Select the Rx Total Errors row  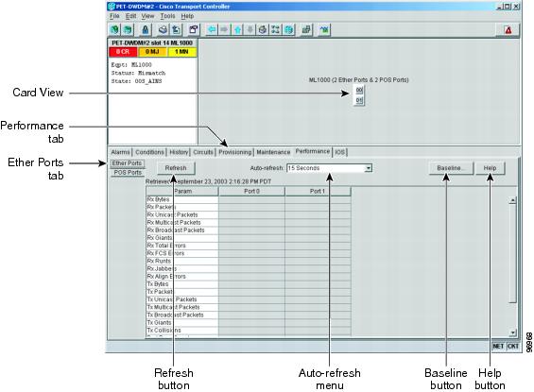click(249, 246)
